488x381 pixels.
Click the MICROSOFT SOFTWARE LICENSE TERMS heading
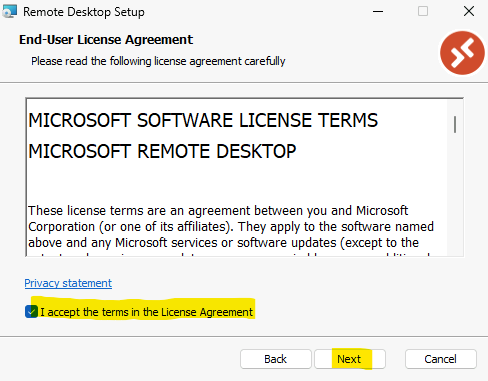203,120
